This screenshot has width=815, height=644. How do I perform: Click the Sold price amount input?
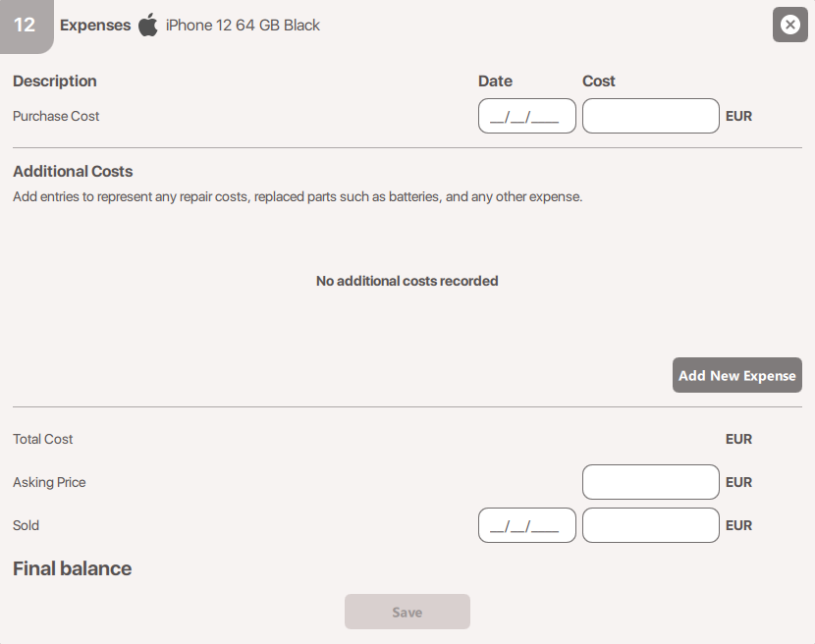650,525
